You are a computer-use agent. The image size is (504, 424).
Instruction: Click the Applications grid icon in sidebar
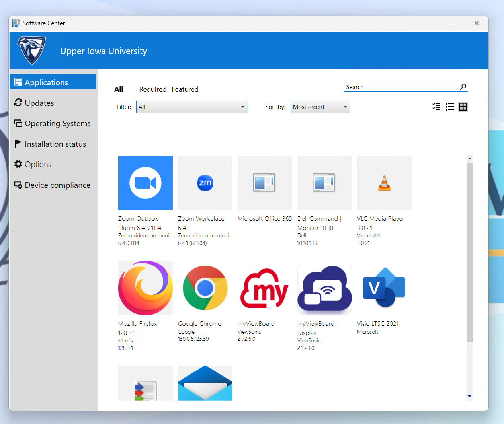[x=18, y=82]
